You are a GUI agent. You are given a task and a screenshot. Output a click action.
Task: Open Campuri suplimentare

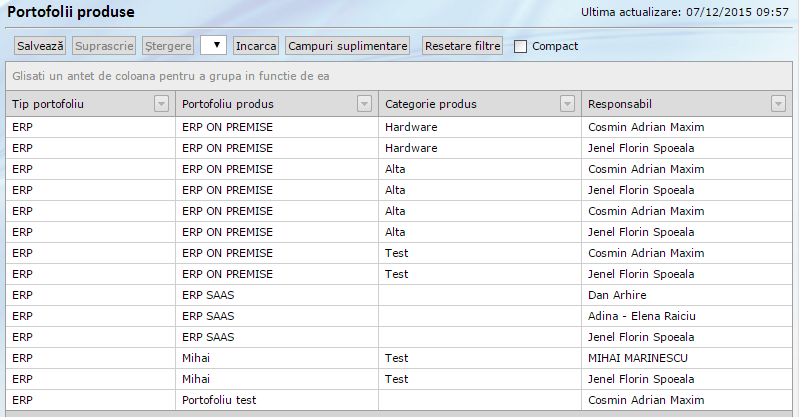[347, 46]
